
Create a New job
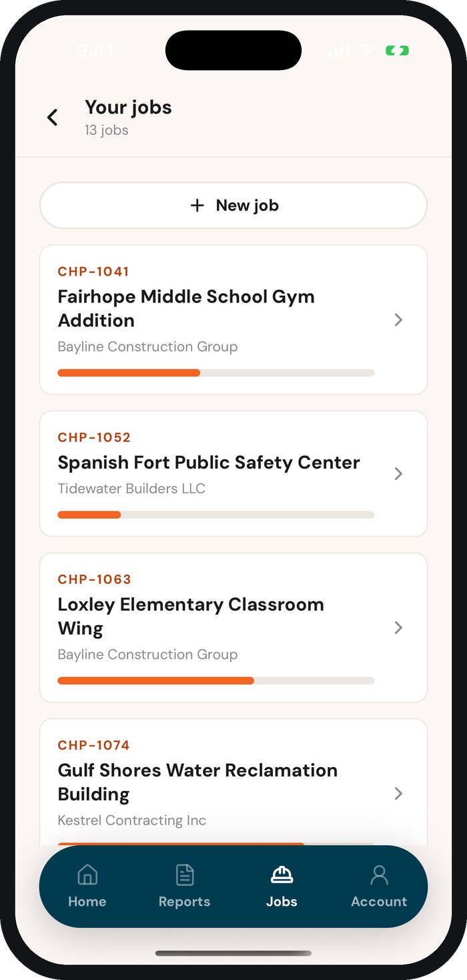click(x=233, y=206)
